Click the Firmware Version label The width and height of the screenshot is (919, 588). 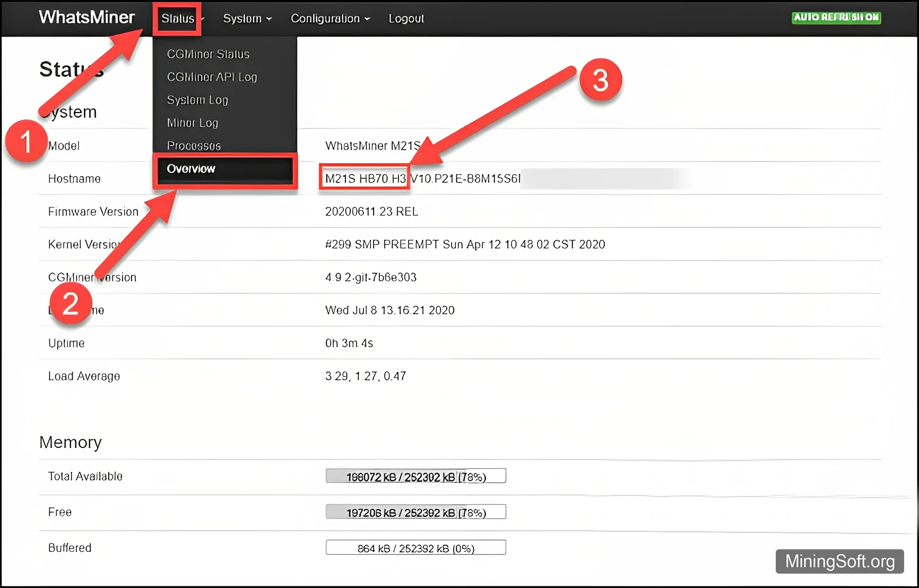click(x=93, y=212)
